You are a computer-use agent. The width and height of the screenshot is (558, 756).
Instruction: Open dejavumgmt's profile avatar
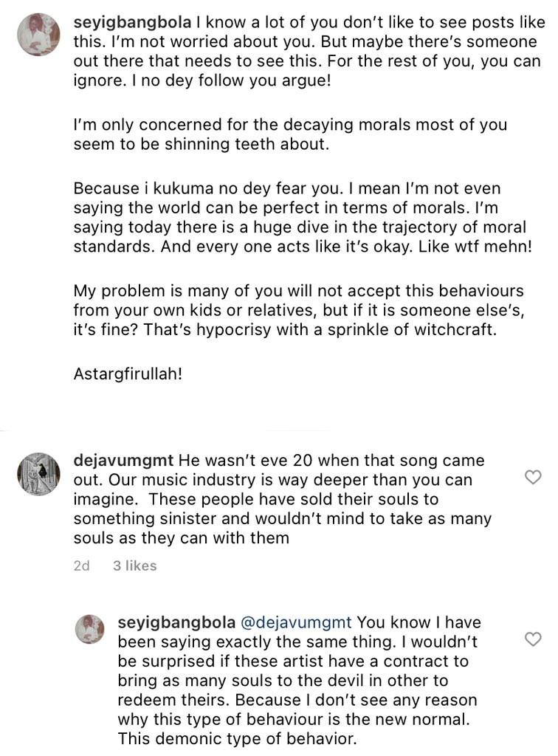pyautogui.click(x=38, y=474)
